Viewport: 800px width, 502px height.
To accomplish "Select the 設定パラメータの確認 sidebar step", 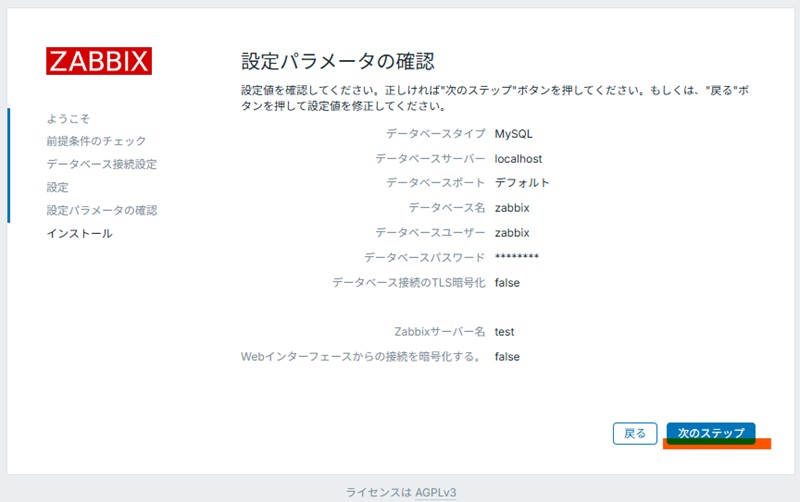I will 102,210.
